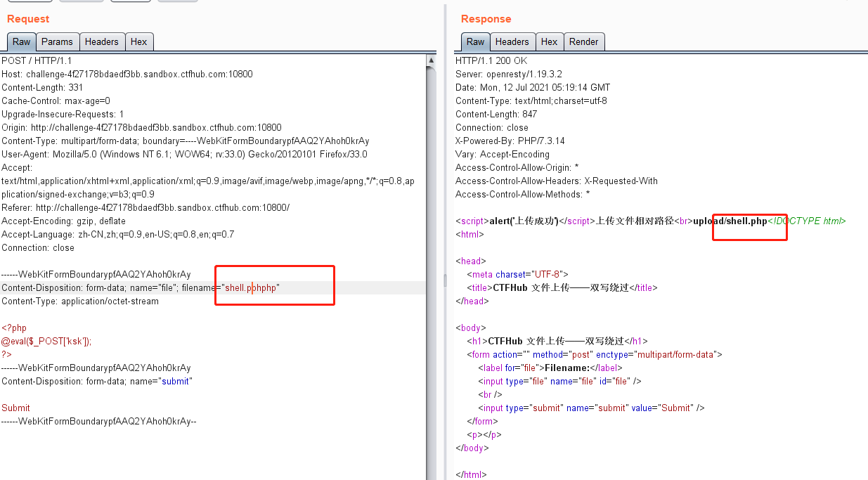Screen dimensions: 868x480
Task: Open the Request Params tab
Action: pyautogui.click(x=58, y=41)
